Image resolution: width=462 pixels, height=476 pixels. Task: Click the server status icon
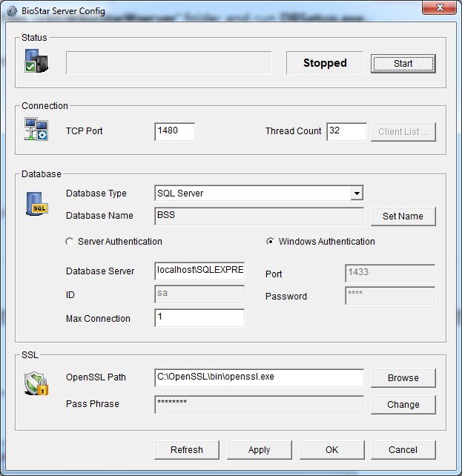(x=36, y=62)
